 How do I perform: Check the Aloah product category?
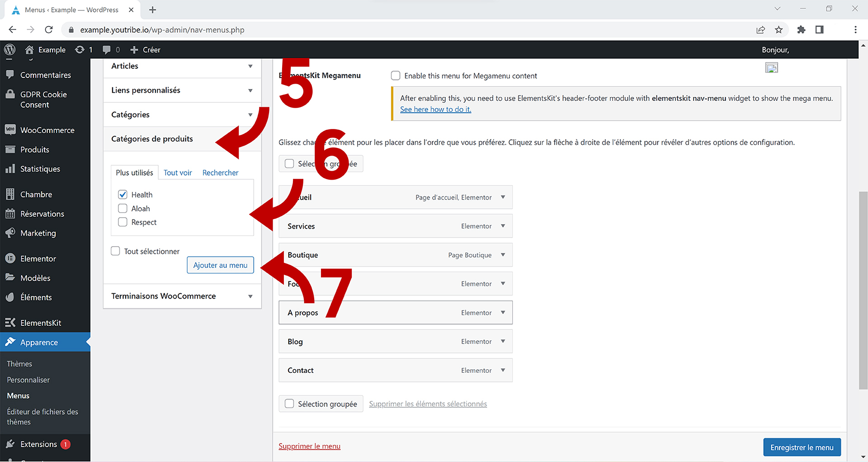click(123, 208)
